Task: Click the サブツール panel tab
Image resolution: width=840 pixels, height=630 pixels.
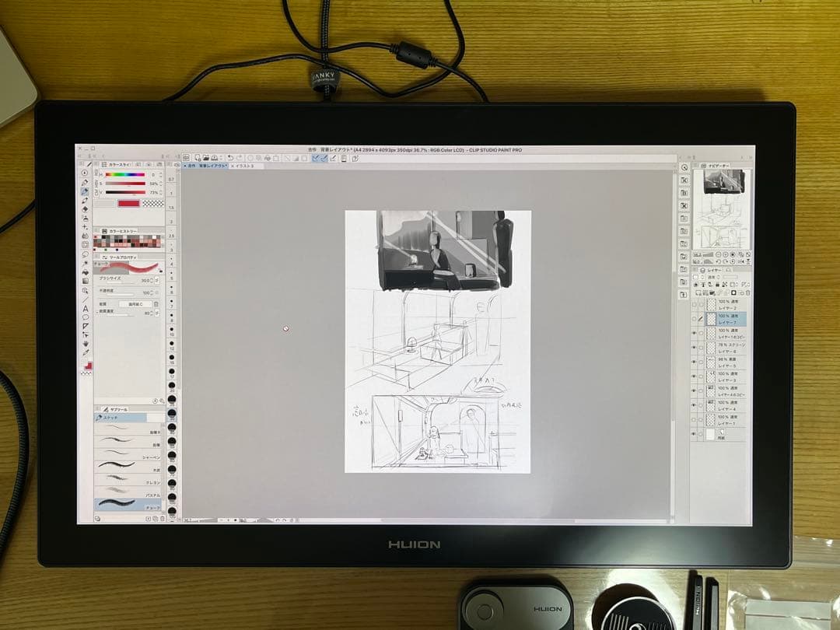Action: pos(115,410)
